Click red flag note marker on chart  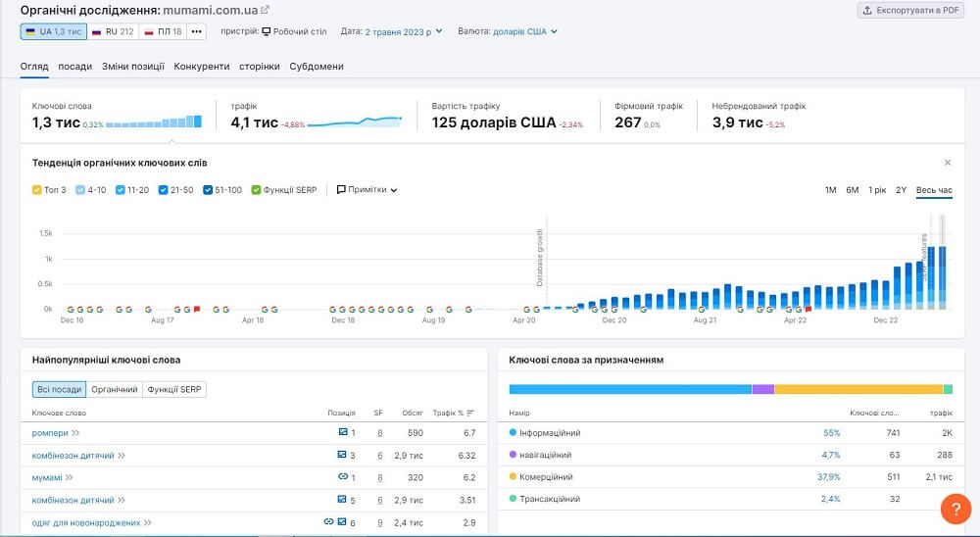(197, 309)
